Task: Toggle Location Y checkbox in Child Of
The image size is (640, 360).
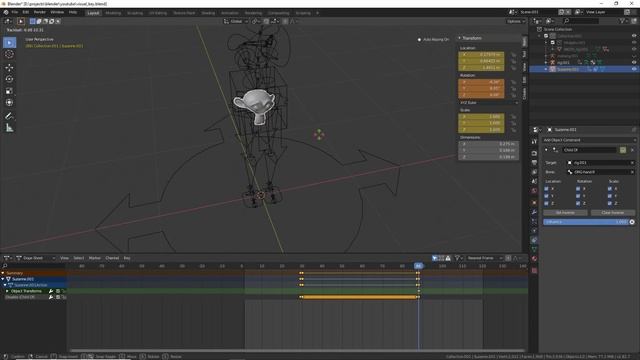Action: [547, 196]
